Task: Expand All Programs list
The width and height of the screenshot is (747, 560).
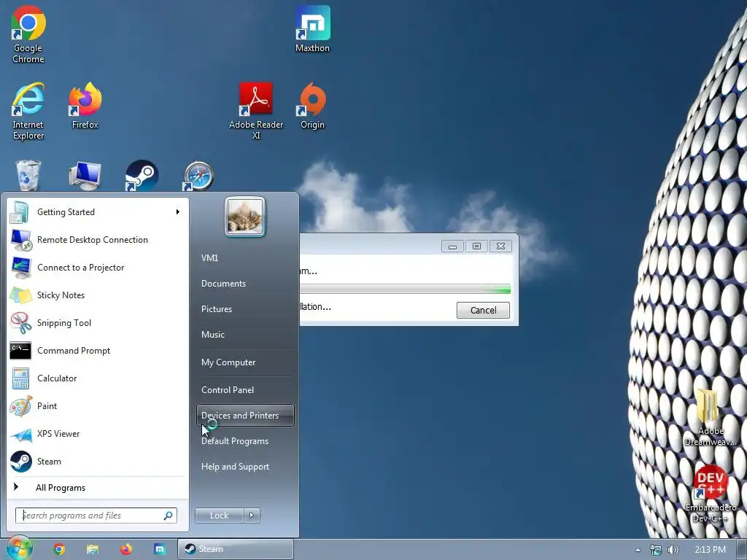Action: [96, 488]
